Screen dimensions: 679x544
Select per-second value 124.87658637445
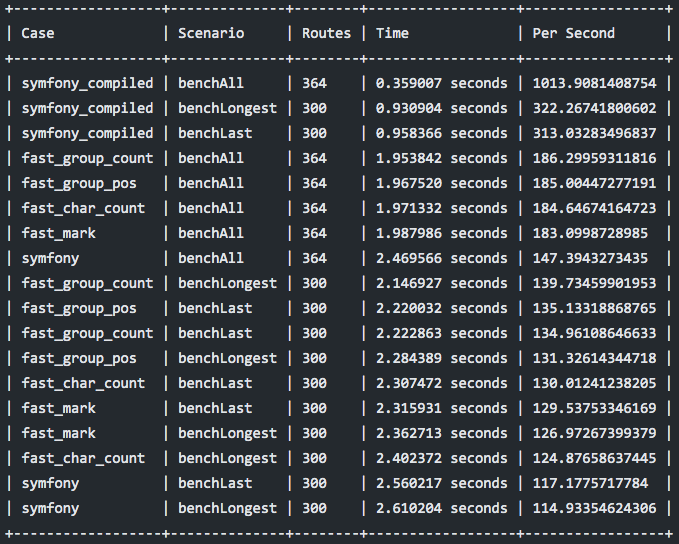point(595,458)
